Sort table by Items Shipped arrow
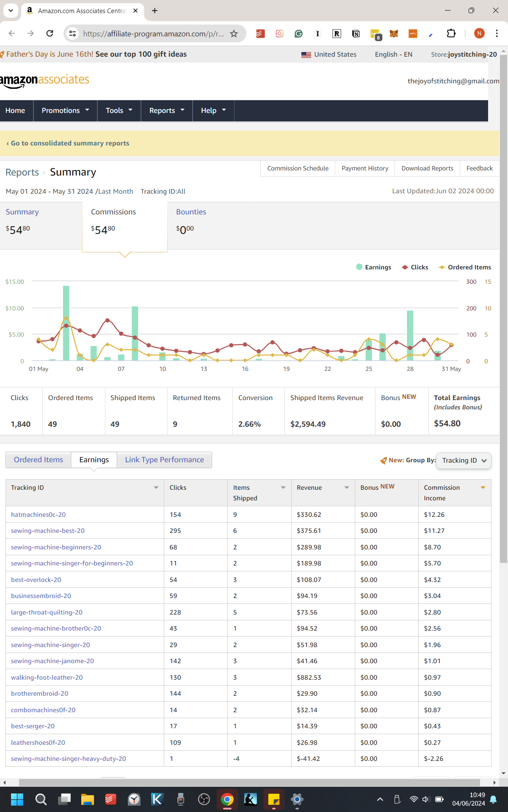Screen dimensions: 508x812 tap(283, 488)
